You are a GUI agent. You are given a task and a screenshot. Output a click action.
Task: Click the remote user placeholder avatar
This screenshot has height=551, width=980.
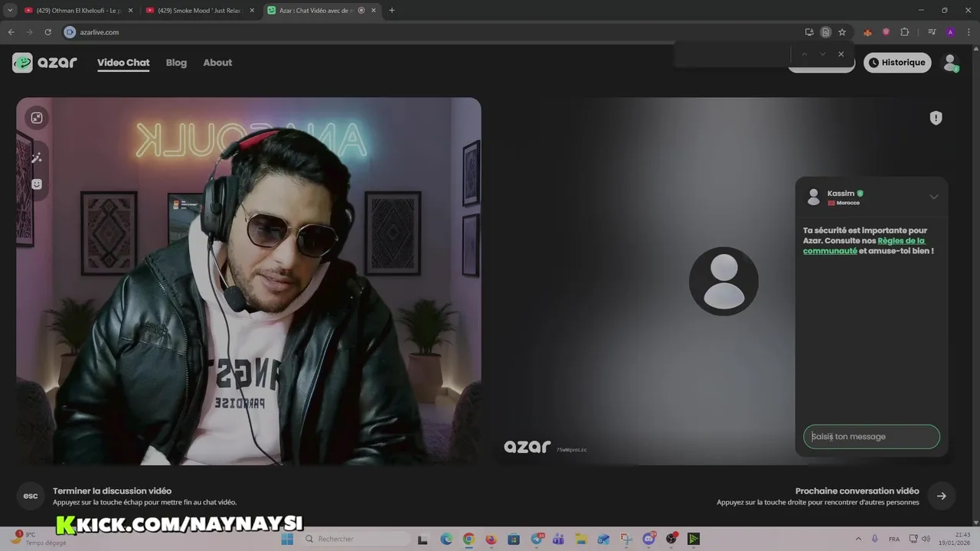[x=724, y=281]
